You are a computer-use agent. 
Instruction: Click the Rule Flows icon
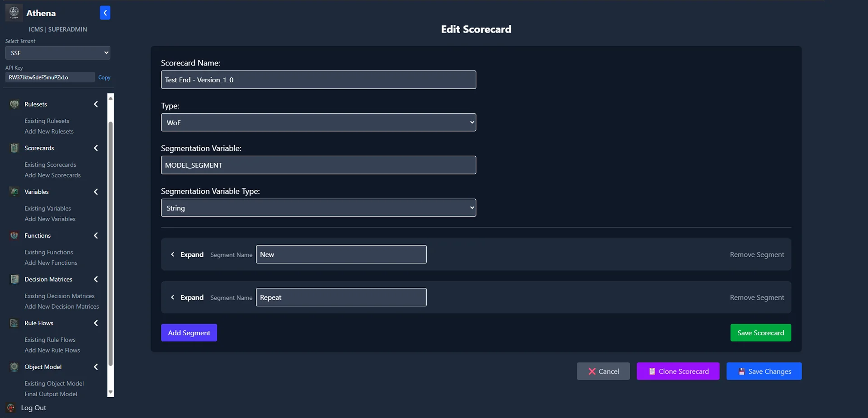click(14, 323)
